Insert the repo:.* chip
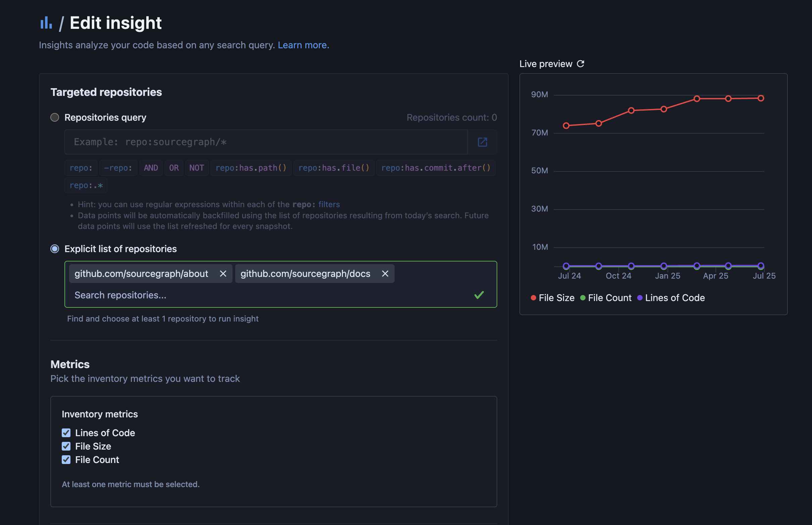The width and height of the screenshot is (812, 525). (86, 186)
